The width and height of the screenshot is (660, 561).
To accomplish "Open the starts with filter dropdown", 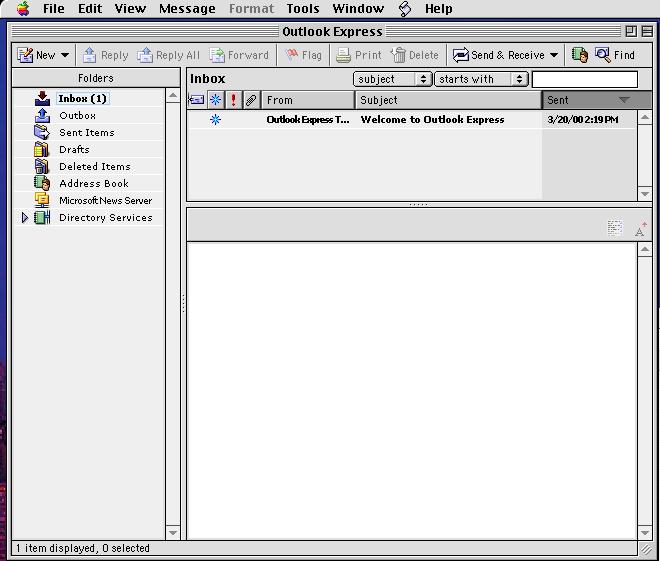I will coord(481,79).
